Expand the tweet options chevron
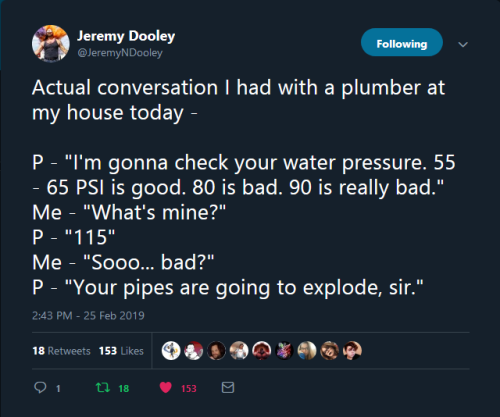 463,44
